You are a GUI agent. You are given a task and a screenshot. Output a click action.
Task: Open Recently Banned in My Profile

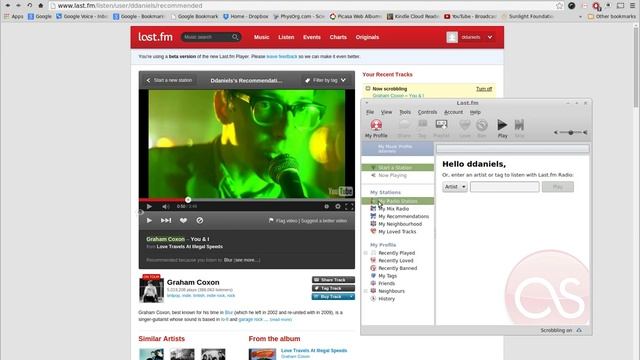pos(398,268)
